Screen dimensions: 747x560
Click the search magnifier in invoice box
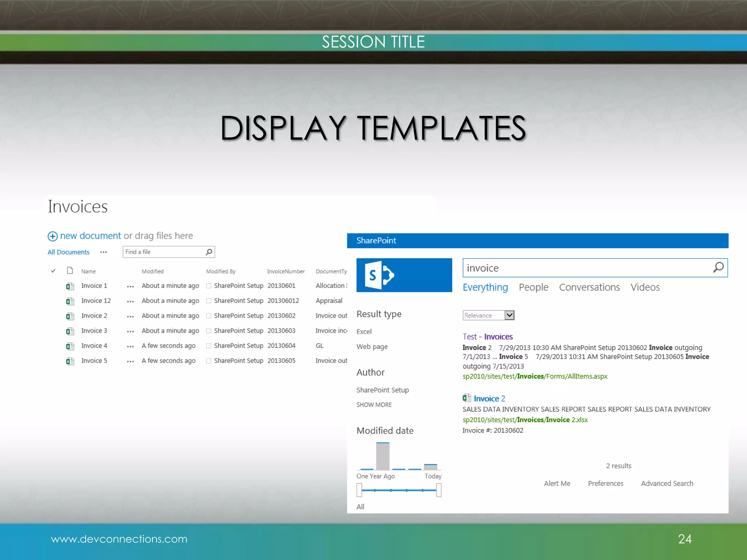[718, 268]
